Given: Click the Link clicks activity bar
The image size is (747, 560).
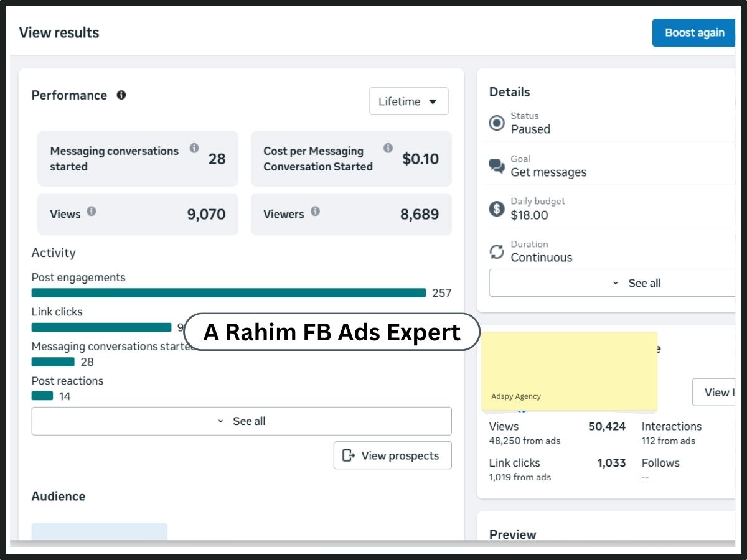Looking at the screenshot, I should 101,327.
